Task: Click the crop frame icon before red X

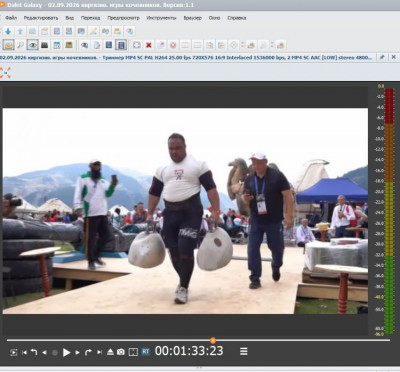Action: (x=137, y=45)
